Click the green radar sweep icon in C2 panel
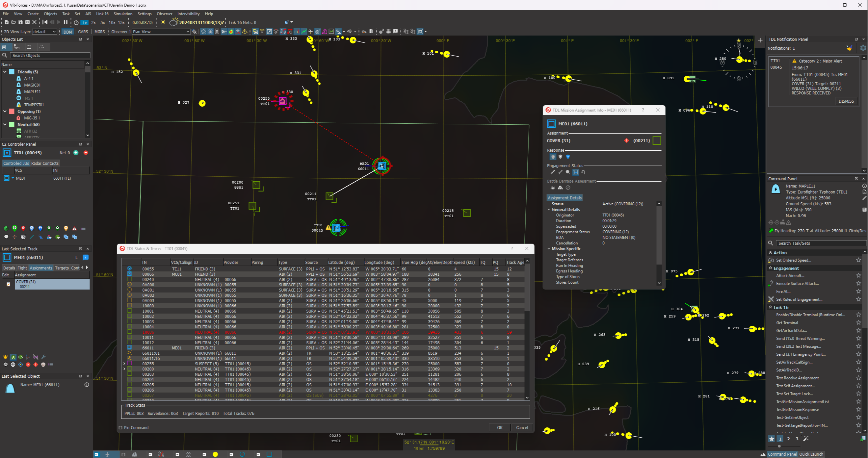868x458 pixels. pos(6,228)
